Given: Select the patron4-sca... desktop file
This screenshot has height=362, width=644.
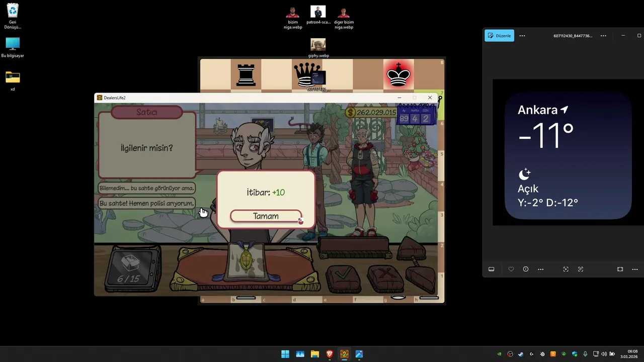Looking at the screenshot, I should pos(318,15).
